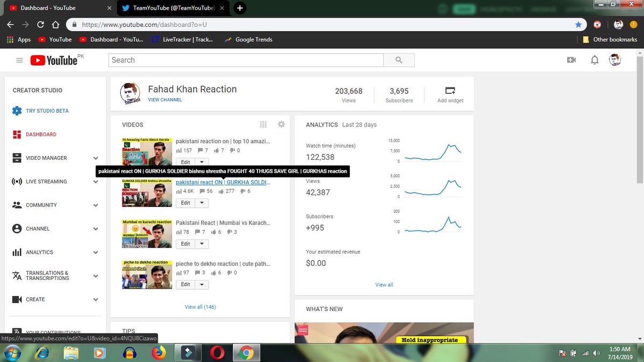
Task: Click the subscribers +995 value
Action: [315, 228]
